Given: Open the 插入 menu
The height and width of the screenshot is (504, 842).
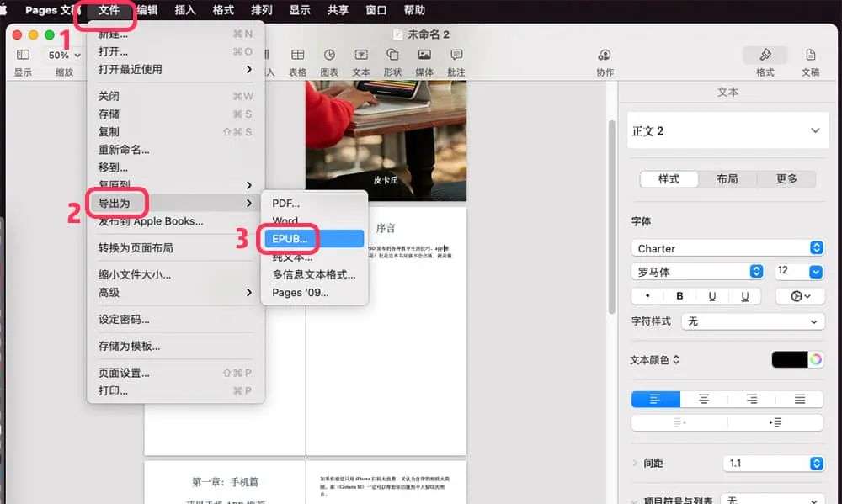Looking at the screenshot, I should (185, 10).
